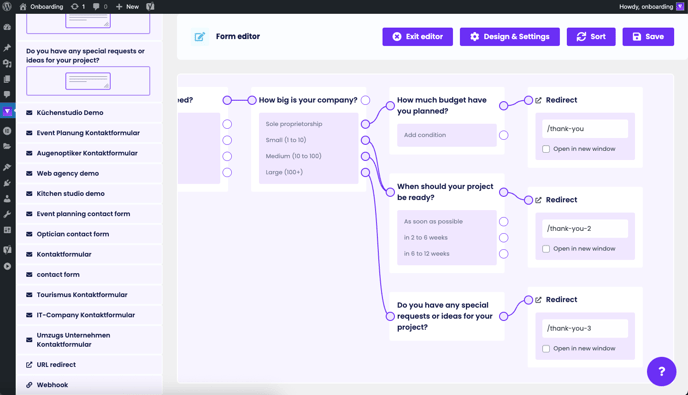688x395 pixels.
Task: Open Comments icon in WordPress sidebar
Action: tap(7, 94)
